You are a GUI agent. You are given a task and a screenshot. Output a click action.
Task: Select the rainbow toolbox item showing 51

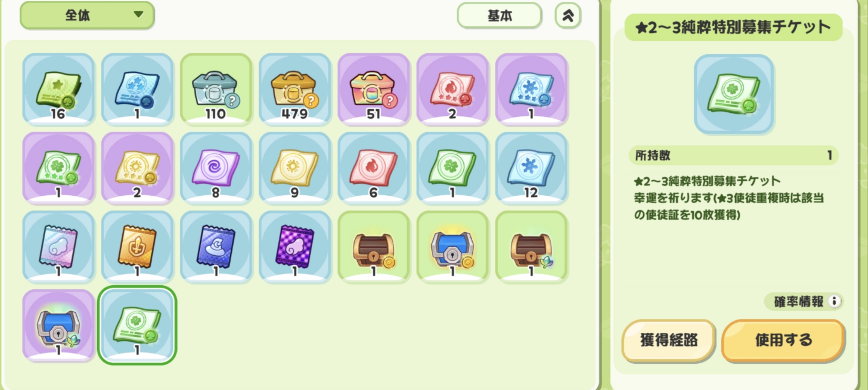tap(374, 89)
